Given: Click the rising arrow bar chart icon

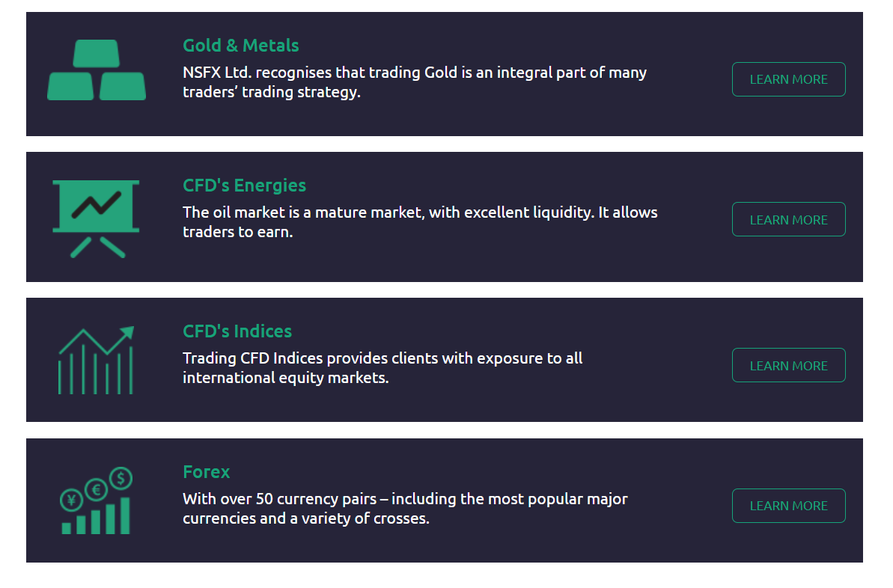Looking at the screenshot, I should tap(97, 361).
